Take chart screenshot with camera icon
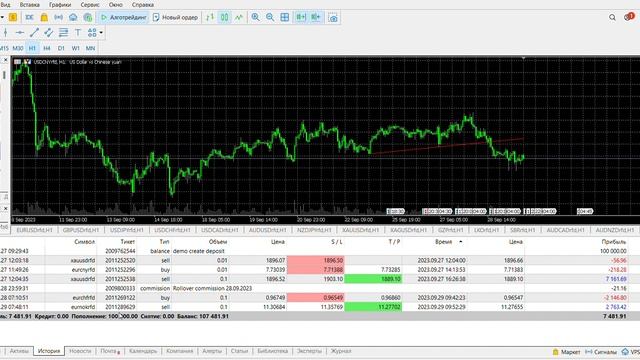Screen dimensions: 640x360 click(333, 18)
